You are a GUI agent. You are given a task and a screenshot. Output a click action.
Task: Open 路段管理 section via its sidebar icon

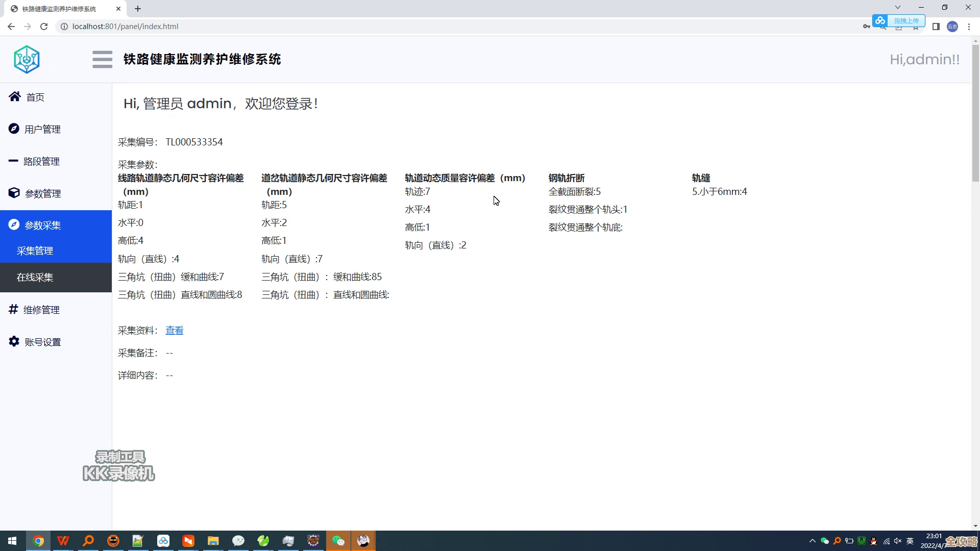pos(14,161)
